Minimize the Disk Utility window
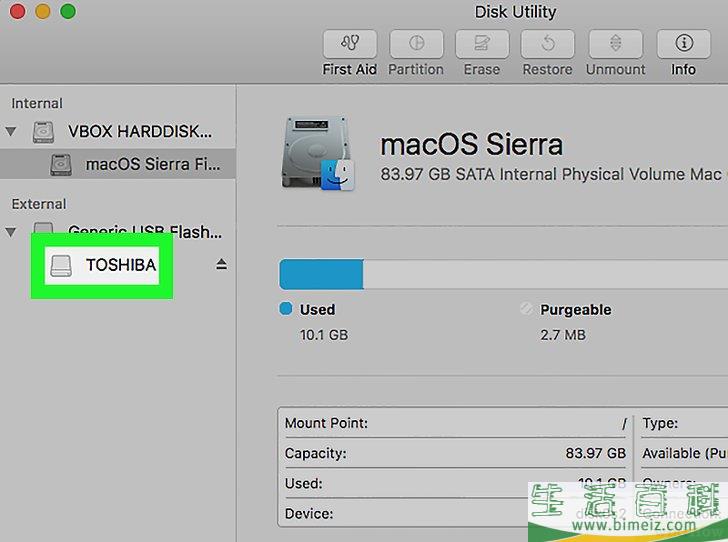 coord(43,11)
